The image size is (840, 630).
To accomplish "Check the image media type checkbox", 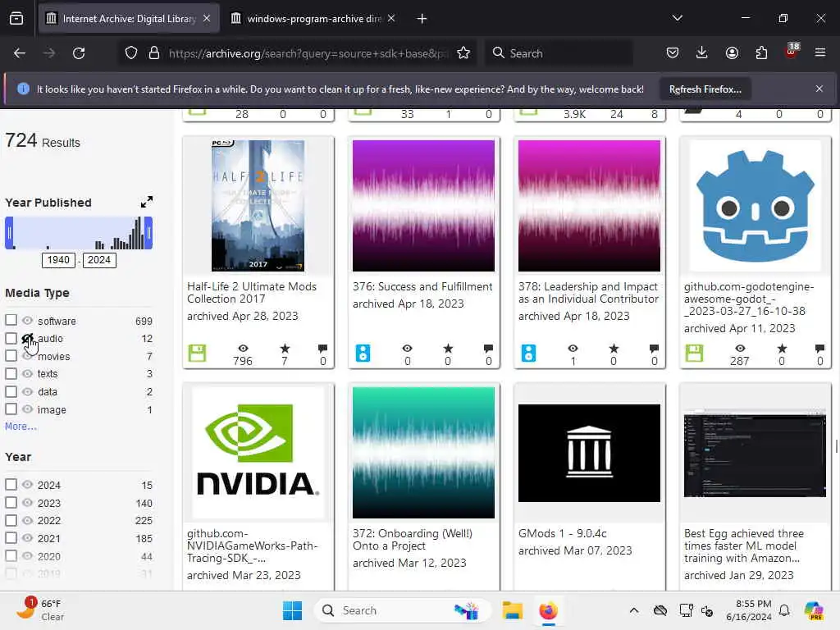I will point(11,409).
